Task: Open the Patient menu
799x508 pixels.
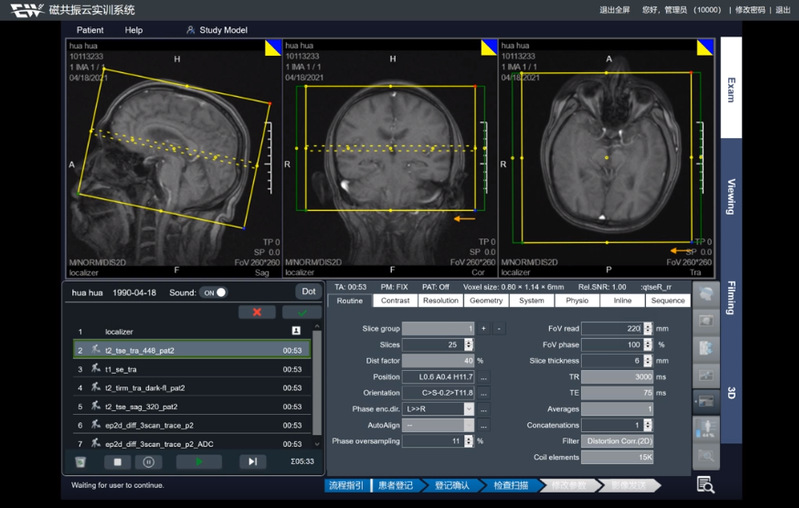Action: tap(90, 30)
